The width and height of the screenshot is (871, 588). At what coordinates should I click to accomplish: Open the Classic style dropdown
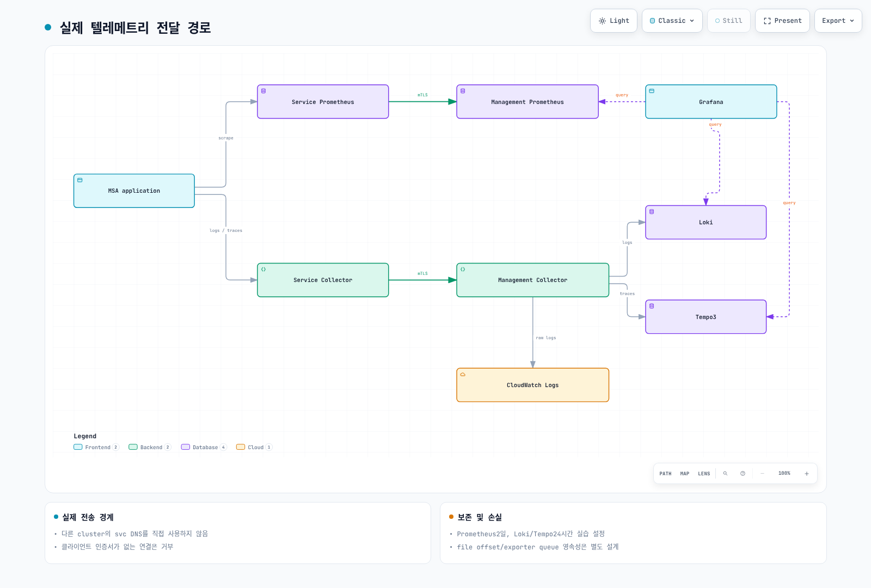[672, 21]
